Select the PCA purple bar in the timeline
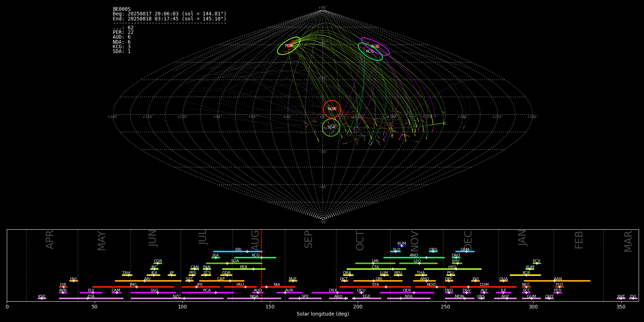Image resolution: width=644 pixels, height=322 pixels. pos(208,293)
